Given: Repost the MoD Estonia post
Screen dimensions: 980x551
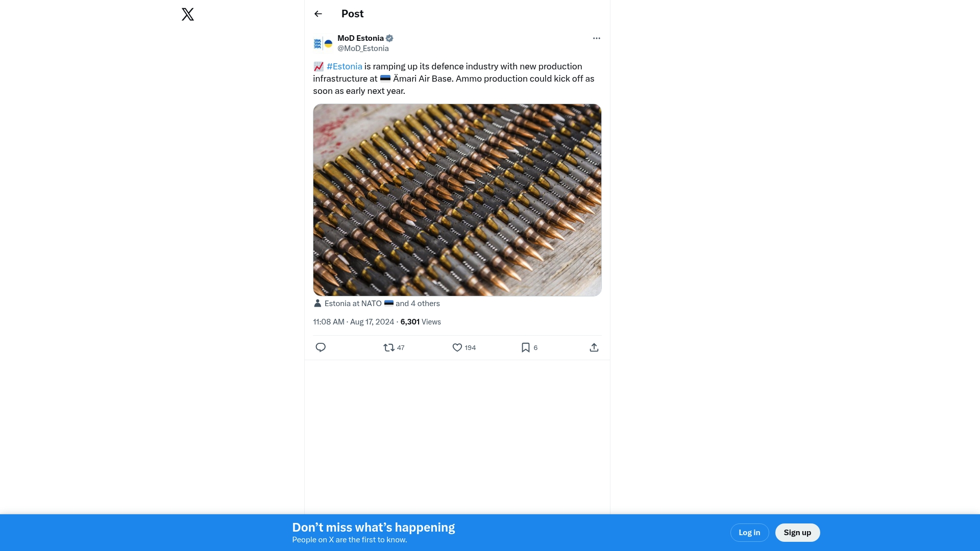Looking at the screenshot, I should click(x=389, y=347).
